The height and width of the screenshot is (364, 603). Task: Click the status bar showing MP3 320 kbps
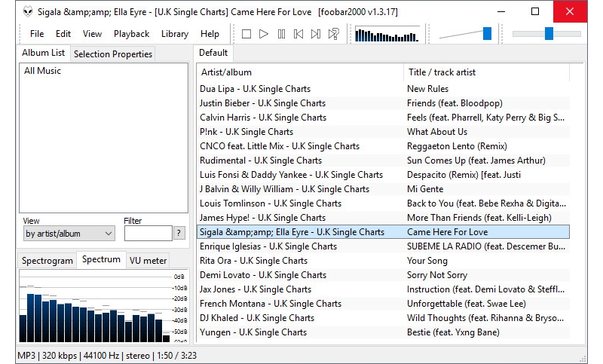(x=107, y=356)
